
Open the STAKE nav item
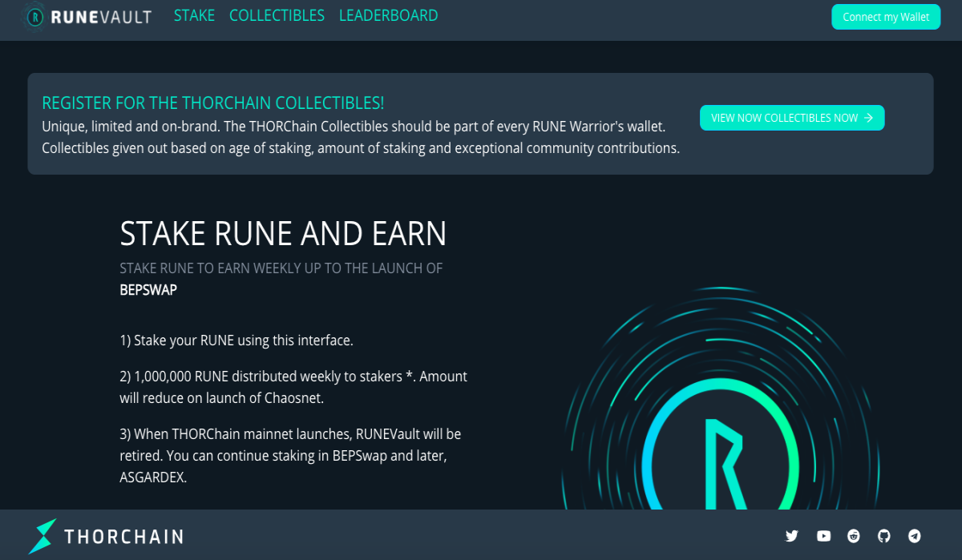click(x=194, y=15)
